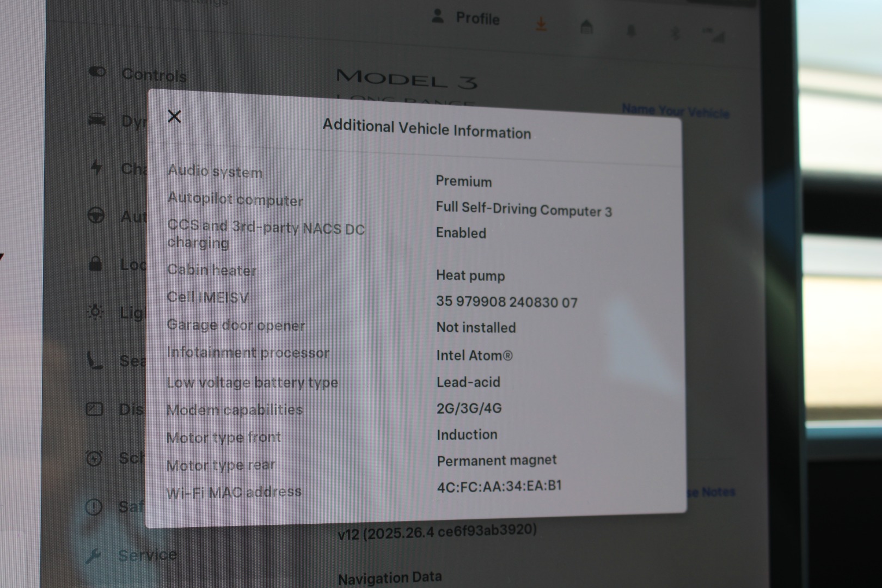Viewport: 882px width, 588px height.
Task: Tap the Navigation Data heading
Action: [x=390, y=578]
